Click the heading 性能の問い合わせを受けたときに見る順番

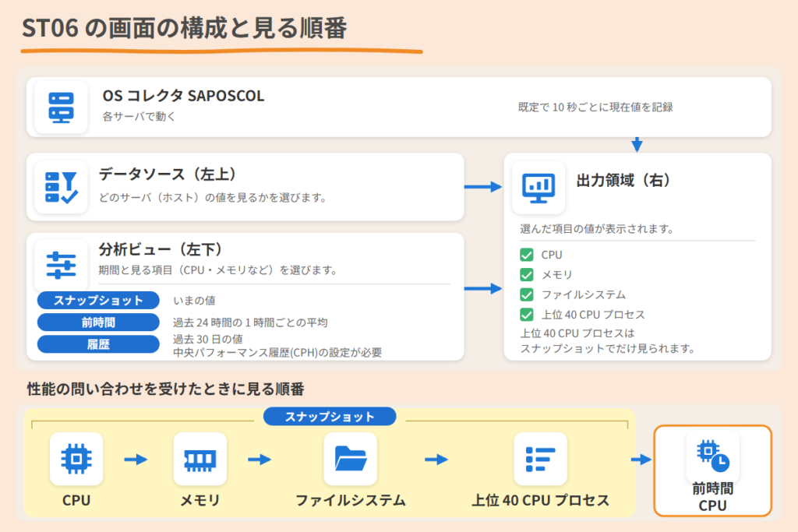165,389
